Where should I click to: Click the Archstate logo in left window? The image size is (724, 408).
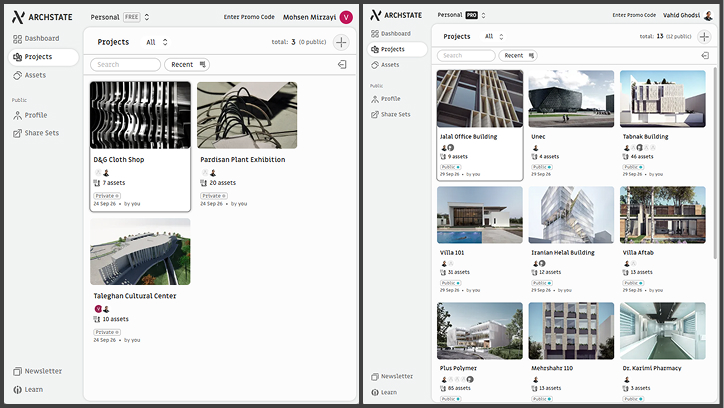(42, 17)
